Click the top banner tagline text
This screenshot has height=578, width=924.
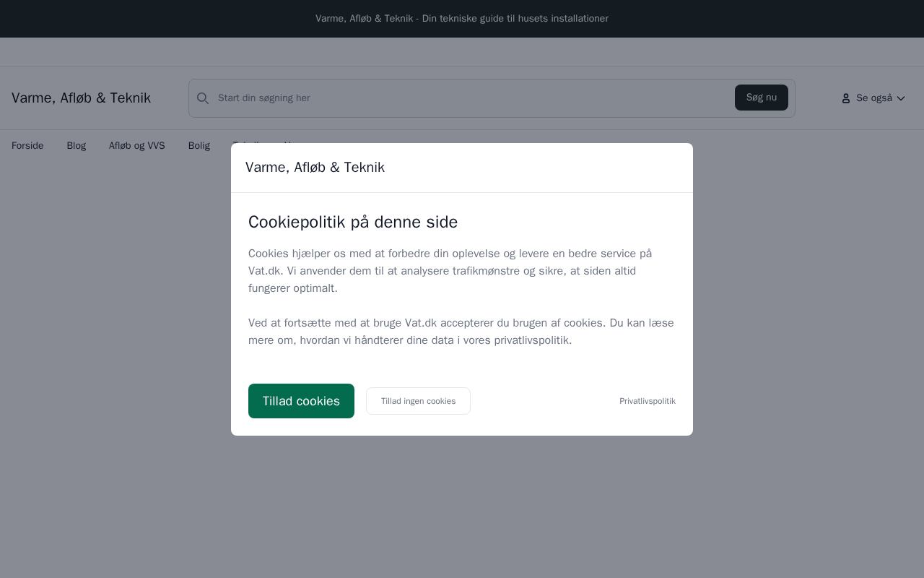coord(462,19)
